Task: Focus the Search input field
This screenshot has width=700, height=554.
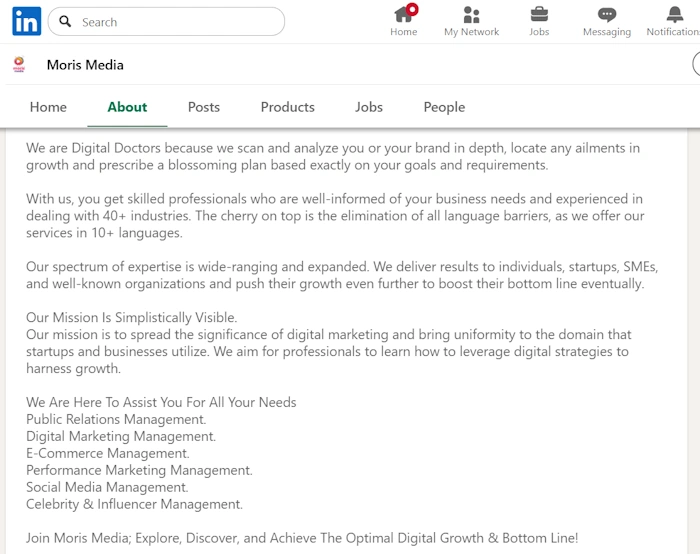Action: click(x=166, y=21)
